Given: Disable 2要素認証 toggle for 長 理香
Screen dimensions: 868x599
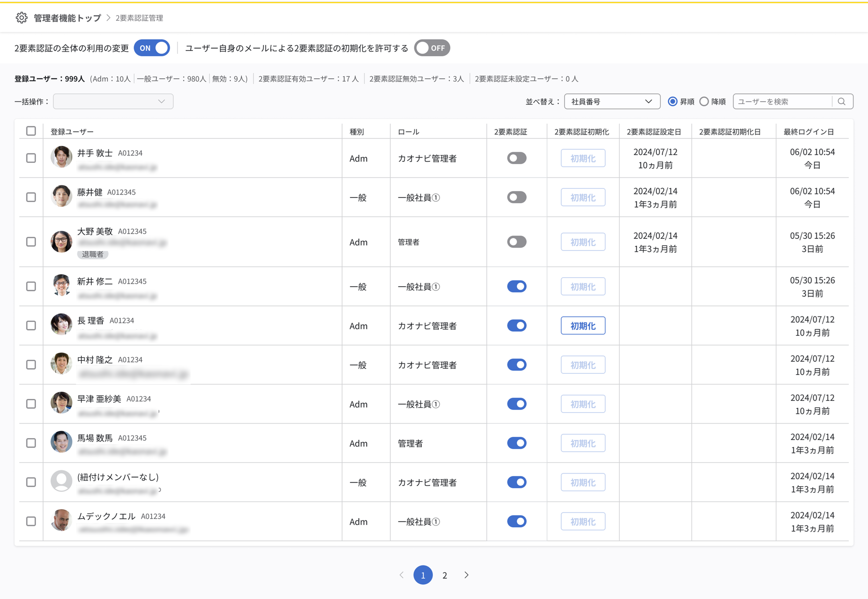Looking at the screenshot, I should 517,325.
